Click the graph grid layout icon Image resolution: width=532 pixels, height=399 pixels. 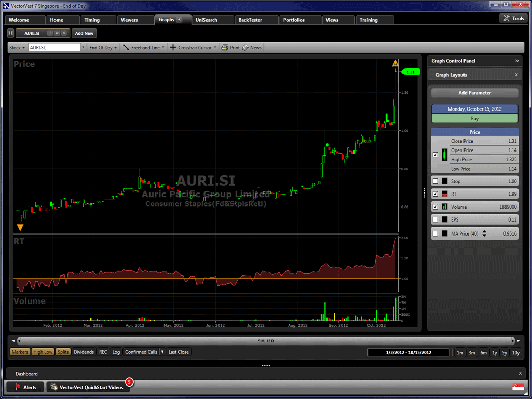[10, 33]
